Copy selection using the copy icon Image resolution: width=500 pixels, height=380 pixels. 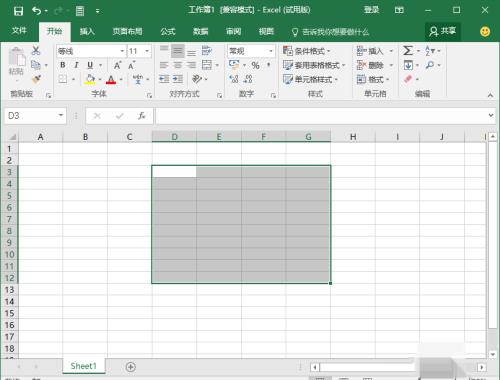(36, 65)
